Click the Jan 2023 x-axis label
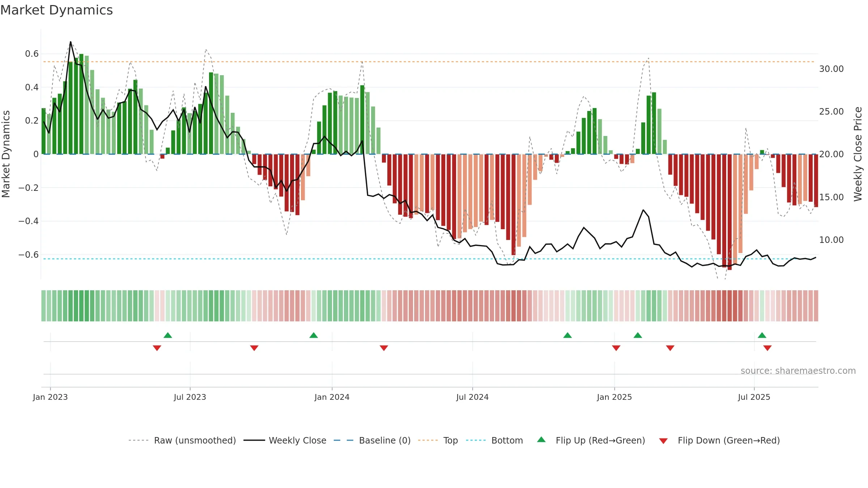The height and width of the screenshot is (488, 868). (x=50, y=397)
